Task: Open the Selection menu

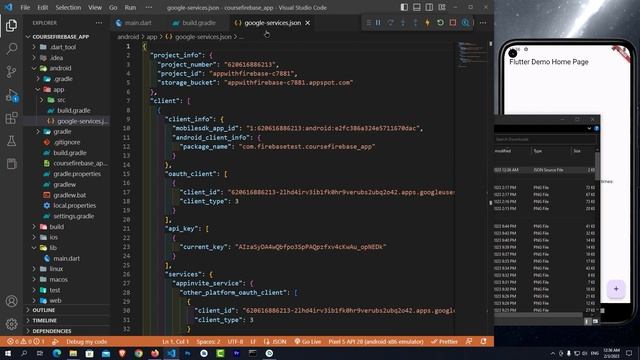Action: (68, 7)
